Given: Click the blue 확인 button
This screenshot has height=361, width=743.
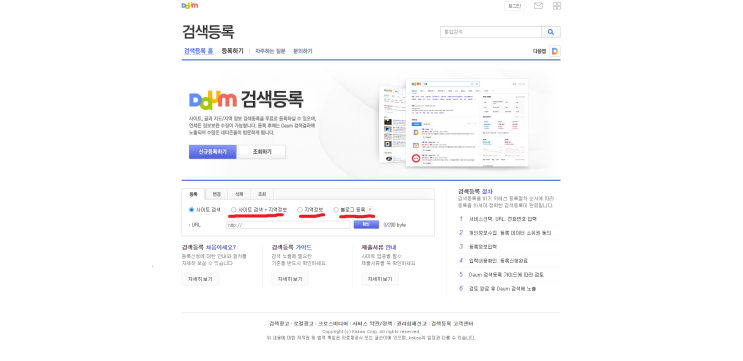Looking at the screenshot, I should pos(366,225).
